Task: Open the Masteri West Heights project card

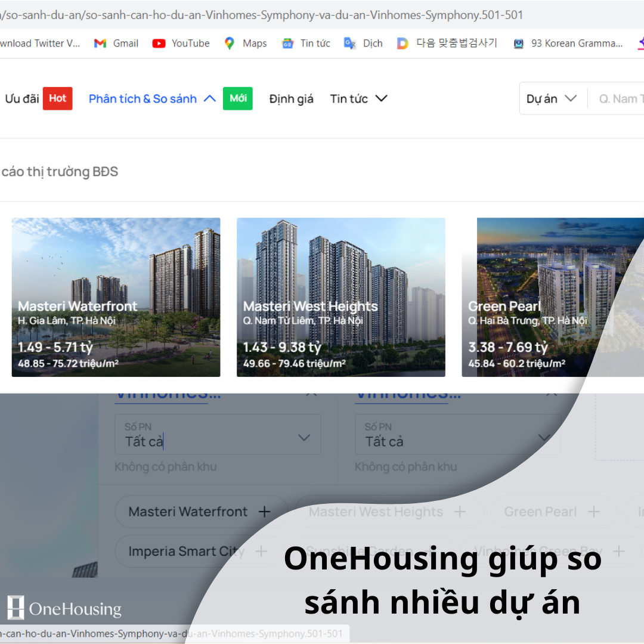Action: (x=341, y=297)
